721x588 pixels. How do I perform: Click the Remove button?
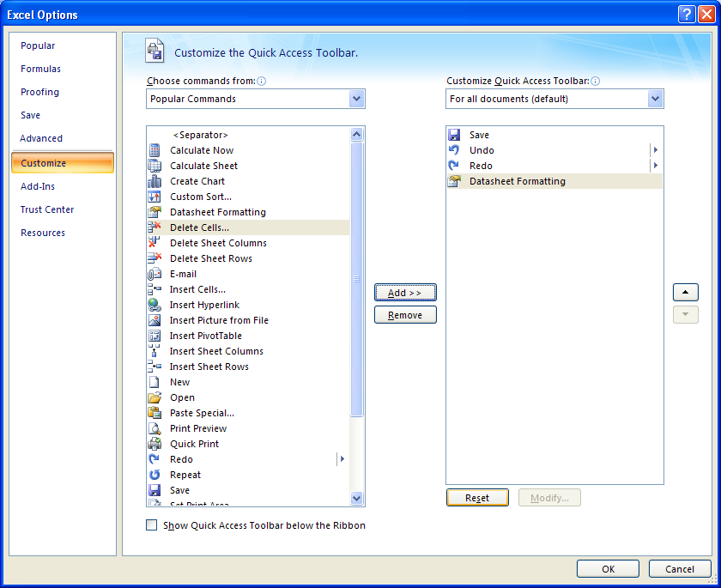point(405,315)
